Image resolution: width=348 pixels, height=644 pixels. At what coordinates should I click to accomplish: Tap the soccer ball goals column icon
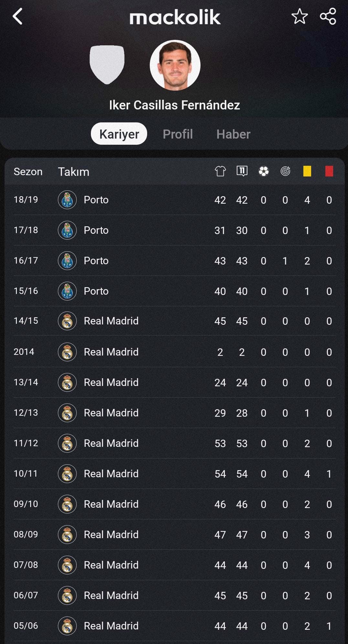point(264,171)
